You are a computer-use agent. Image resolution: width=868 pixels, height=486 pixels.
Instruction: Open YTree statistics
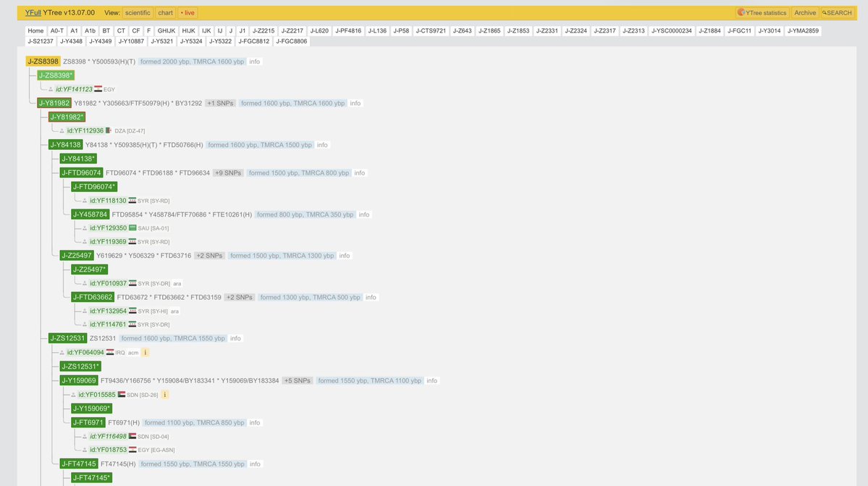tap(762, 13)
